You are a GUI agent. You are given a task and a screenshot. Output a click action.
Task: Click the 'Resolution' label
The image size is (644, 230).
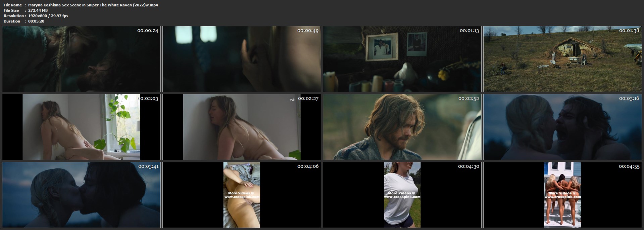(x=14, y=16)
